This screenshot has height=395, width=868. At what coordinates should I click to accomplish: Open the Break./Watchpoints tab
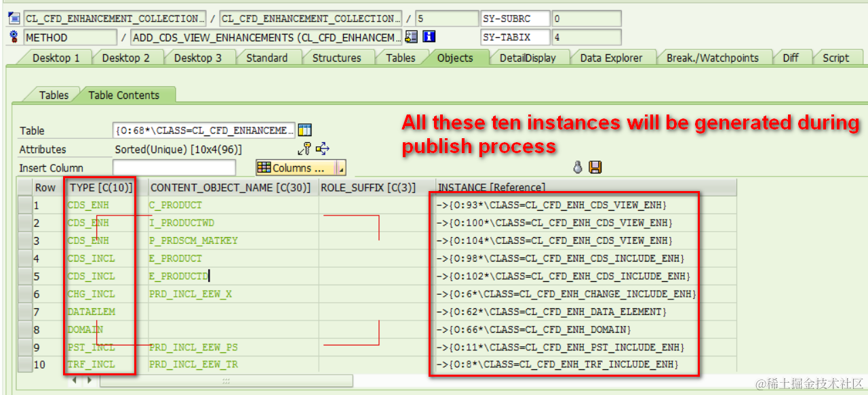712,58
